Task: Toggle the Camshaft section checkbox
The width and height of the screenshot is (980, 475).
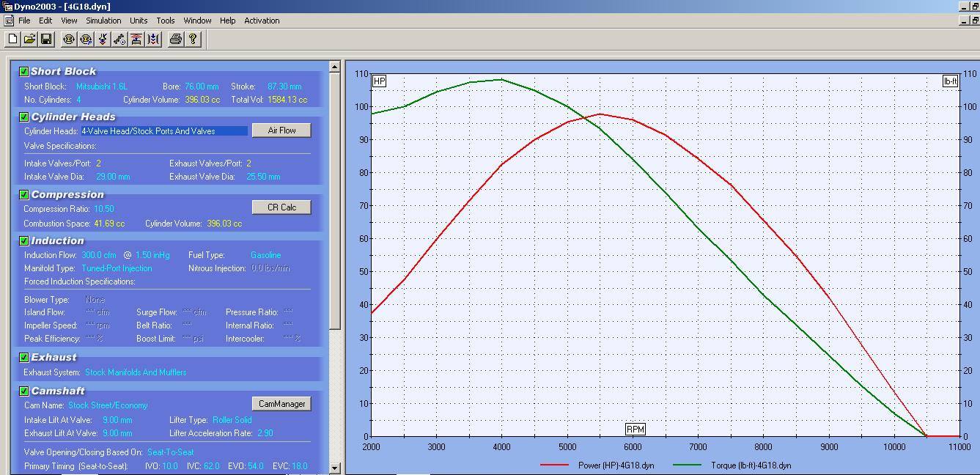Action: [x=23, y=391]
